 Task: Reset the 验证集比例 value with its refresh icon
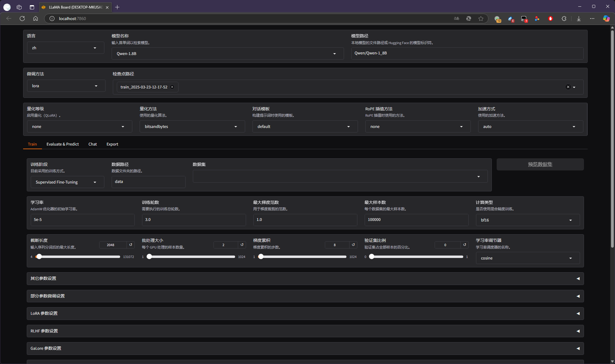[x=465, y=245]
